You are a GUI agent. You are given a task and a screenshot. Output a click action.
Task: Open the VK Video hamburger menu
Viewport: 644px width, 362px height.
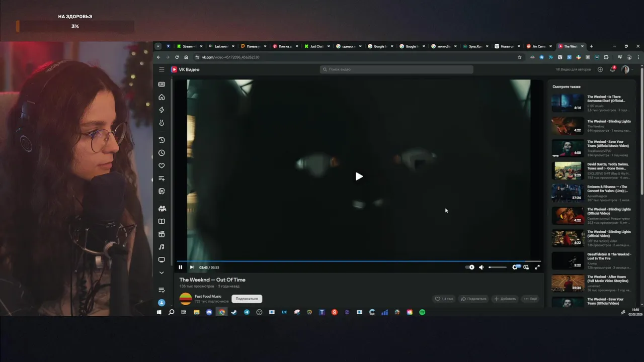(162, 69)
